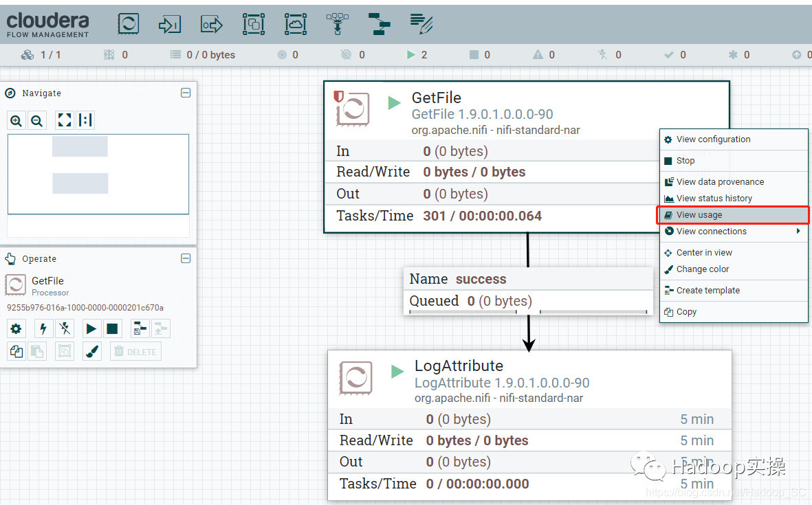Select the Remote Process Group toolbar icon
Viewport: 812px width, 505px height.
pos(296,24)
